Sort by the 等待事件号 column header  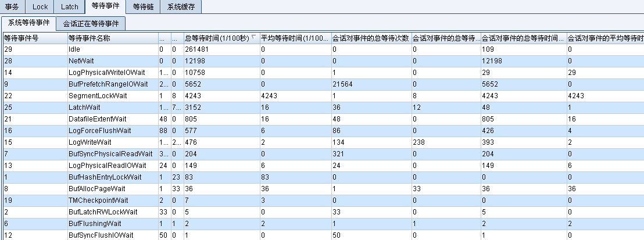34,38
